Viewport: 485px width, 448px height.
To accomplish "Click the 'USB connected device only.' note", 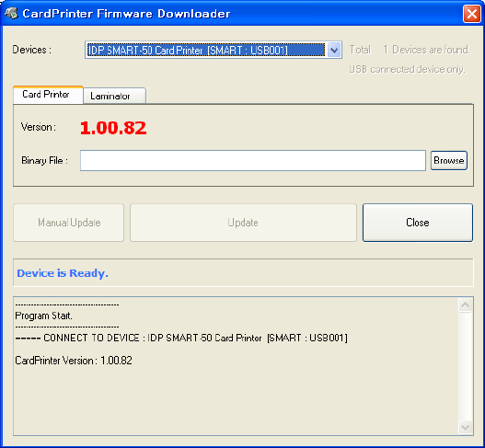I will pyautogui.click(x=407, y=69).
